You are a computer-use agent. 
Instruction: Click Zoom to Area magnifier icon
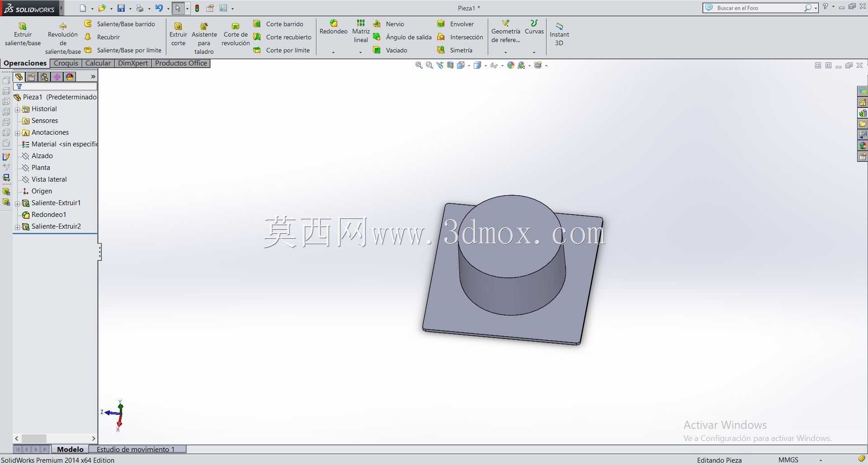(429, 66)
